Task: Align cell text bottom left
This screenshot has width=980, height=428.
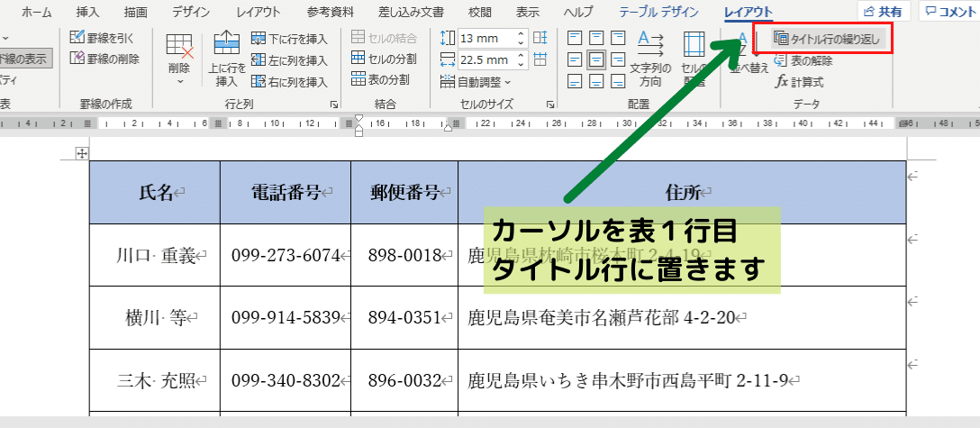Action: point(576,81)
